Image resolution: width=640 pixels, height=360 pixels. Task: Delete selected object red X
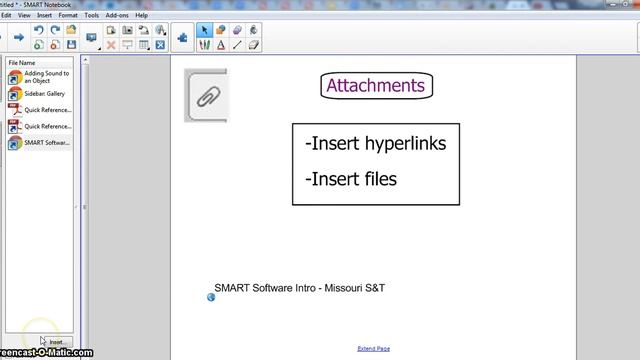(x=111, y=45)
